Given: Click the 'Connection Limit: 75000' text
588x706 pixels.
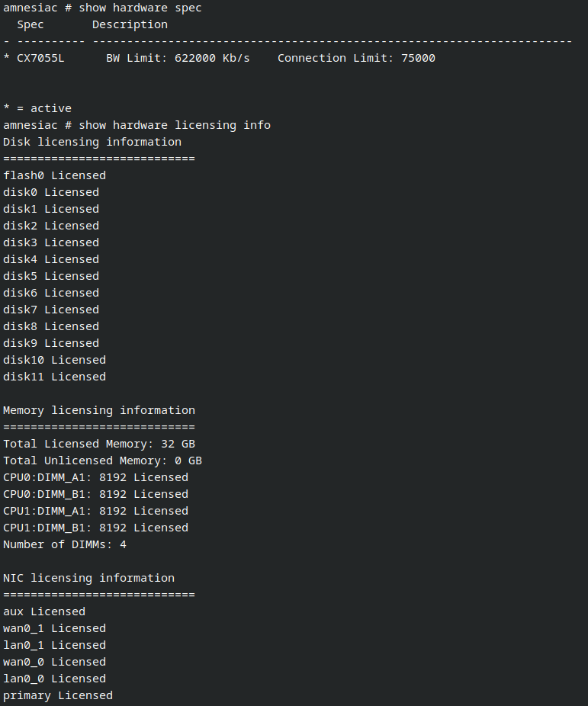Looking at the screenshot, I should coord(356,58).
